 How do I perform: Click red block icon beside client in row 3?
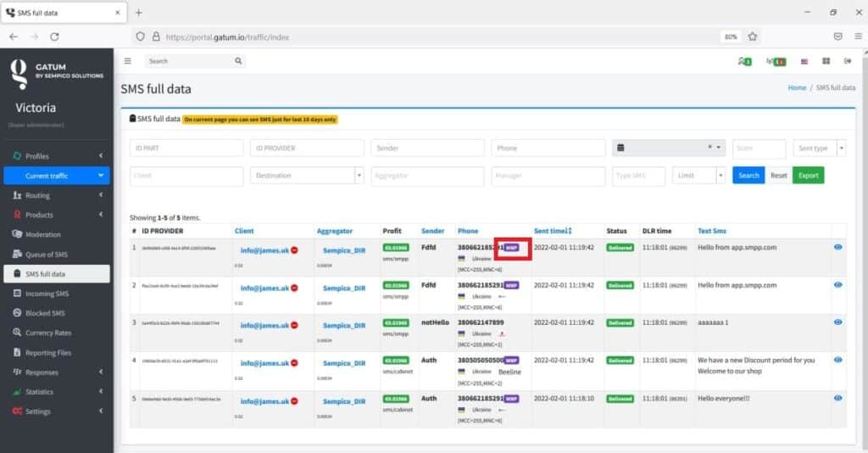pyautogui.click(x=294, y=326)
